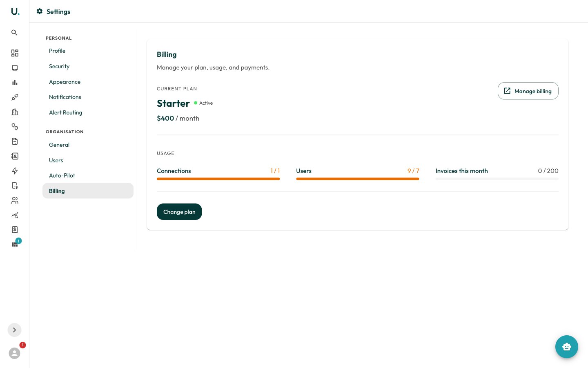Click the Settings page title text
Screen dimensions: 588x368
(58, 11)
